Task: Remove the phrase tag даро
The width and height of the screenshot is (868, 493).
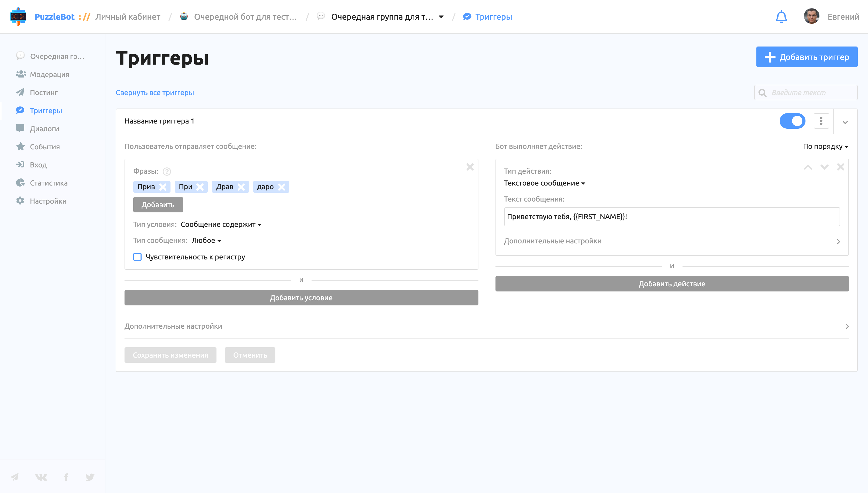Action: coord(281,187)
